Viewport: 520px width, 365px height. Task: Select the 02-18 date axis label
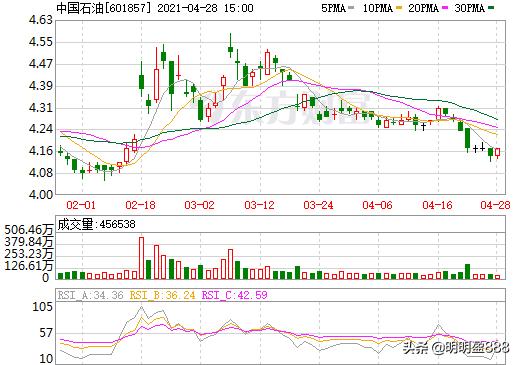tap(140, 205)
